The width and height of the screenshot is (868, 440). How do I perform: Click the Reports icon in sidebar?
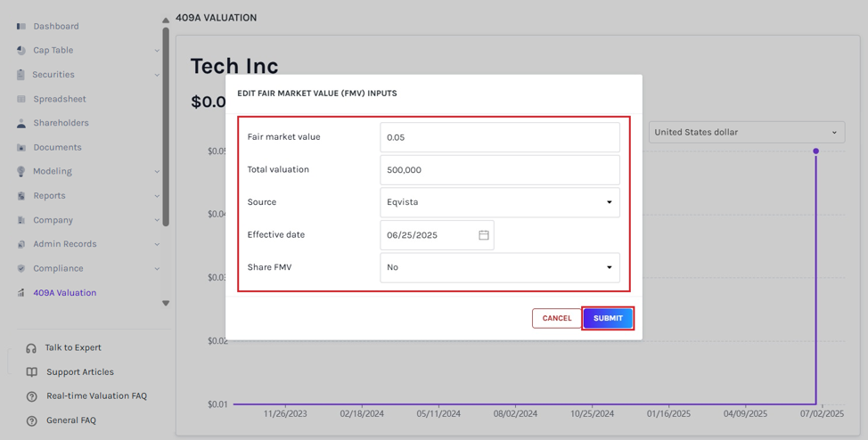21,196
